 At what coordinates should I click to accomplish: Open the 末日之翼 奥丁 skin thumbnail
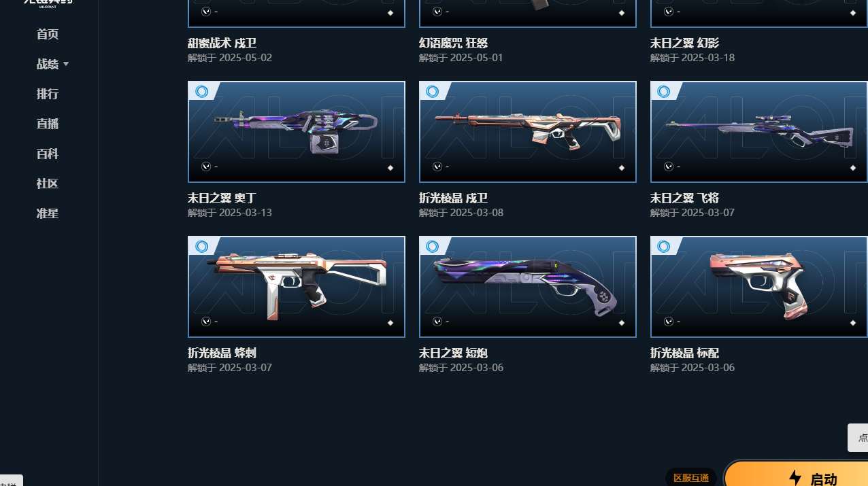[297, 132]
